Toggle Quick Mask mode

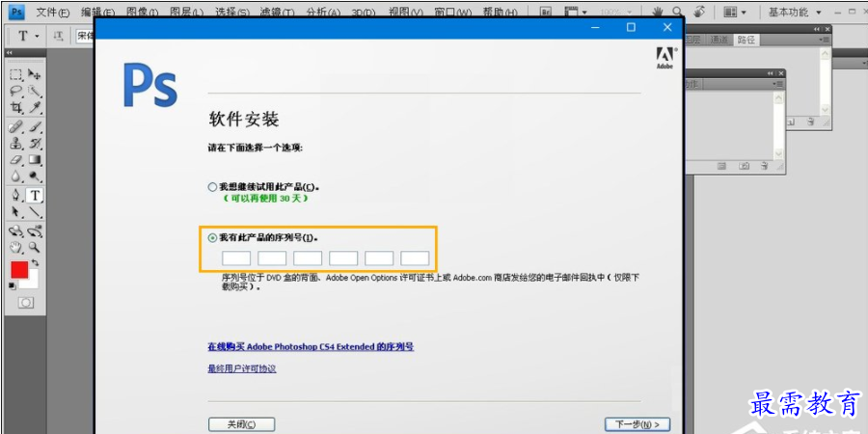click(x=26, y=302)
